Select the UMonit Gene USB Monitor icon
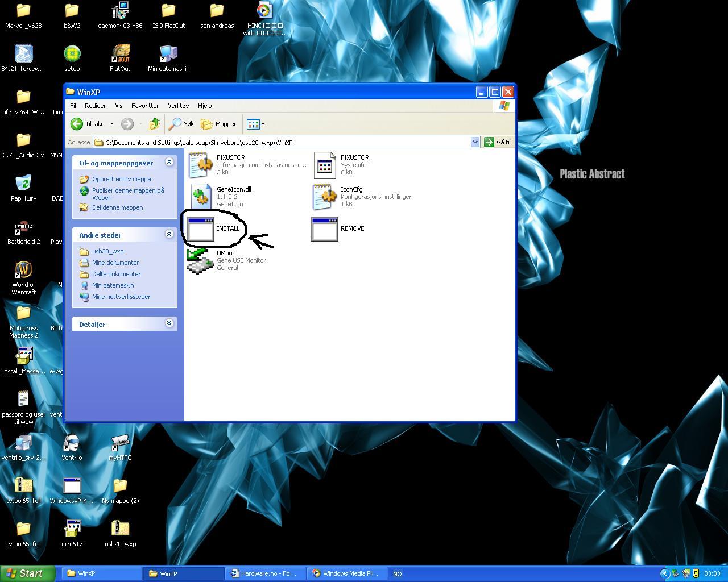The height and width of the screenshot is (582, 728). (x=201, y=260)
